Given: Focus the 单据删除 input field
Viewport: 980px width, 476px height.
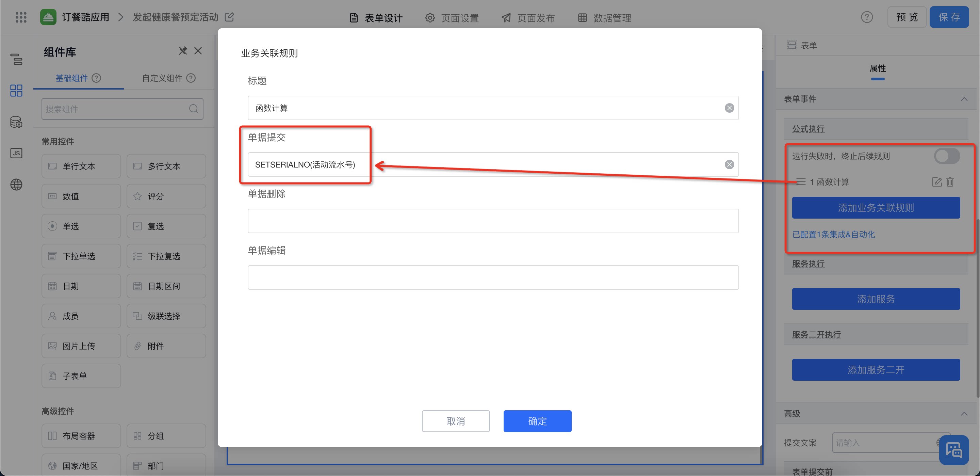Looking at the screenshot, I should [493, 221].
